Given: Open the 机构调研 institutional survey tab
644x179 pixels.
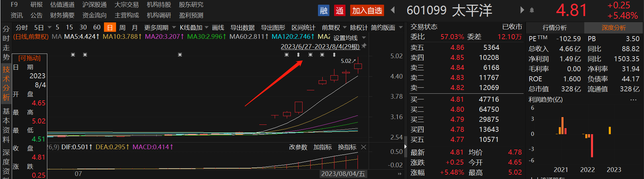Looking at the screenshot, I should [x=159, y=15].
